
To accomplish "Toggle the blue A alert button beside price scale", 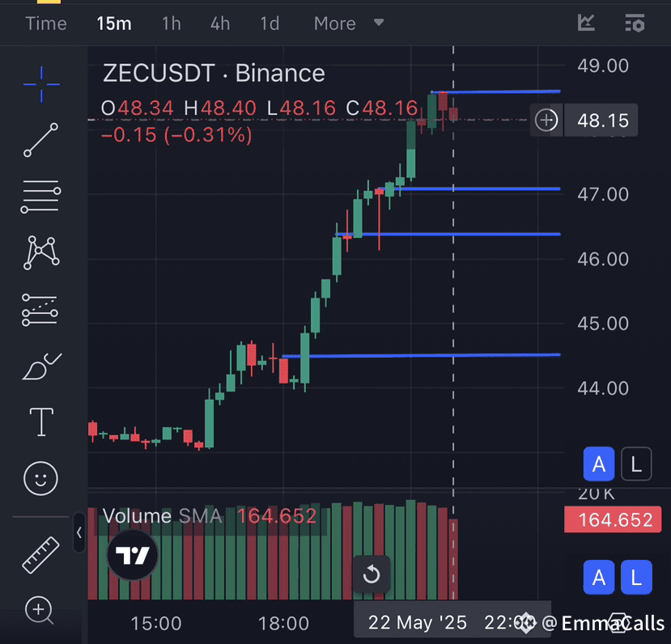I will pos(599,464).
